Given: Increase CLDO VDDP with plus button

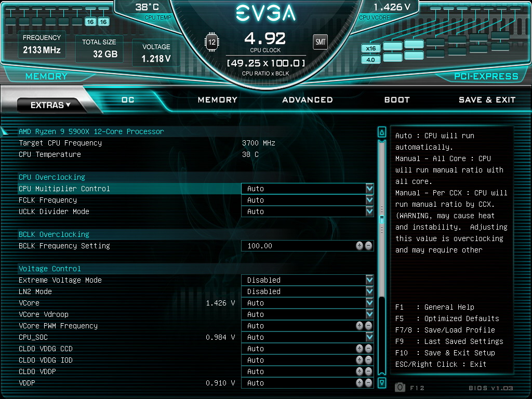Looking at the screenshot, I should (360, 371).
